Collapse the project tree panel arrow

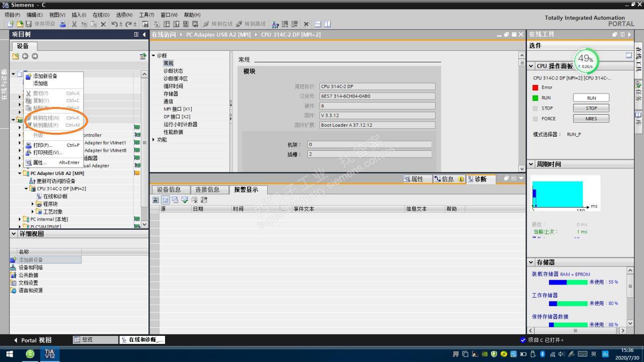[144, 35]
